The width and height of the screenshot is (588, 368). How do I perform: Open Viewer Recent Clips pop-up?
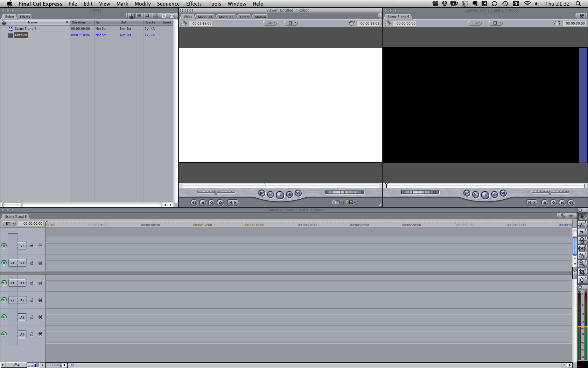[338, 203]
